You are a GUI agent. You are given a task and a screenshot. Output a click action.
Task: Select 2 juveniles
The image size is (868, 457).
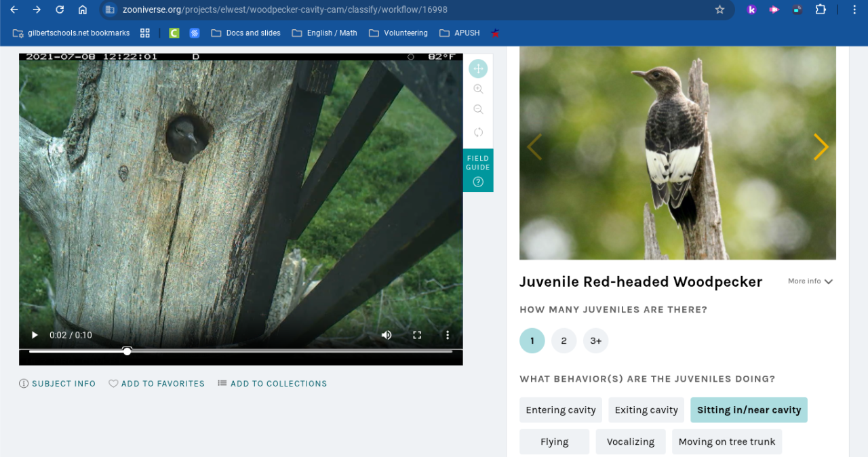pyautogui.click(x=564, y=340)
